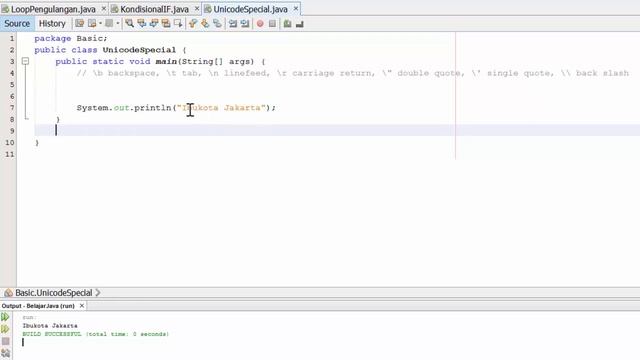Image resolution: width=640 pixels, height=360 pixels.
Task: Click "Ibukota Jakarta" in the output panel
Action: coord(50,326)
